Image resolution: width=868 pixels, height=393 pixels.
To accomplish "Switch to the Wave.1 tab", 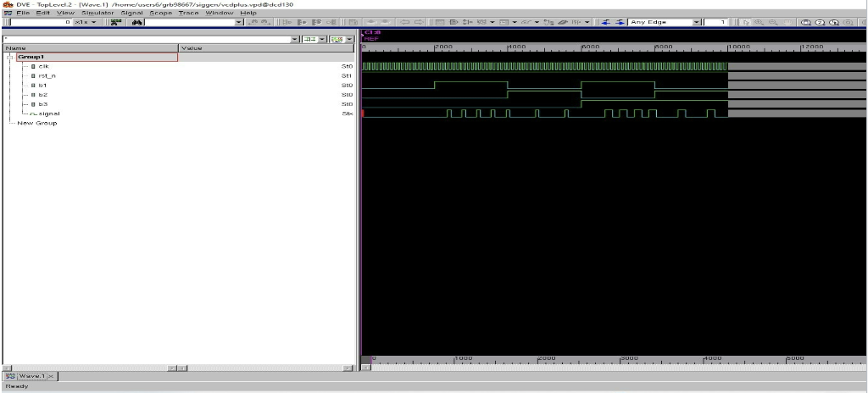I will (31, 376).
